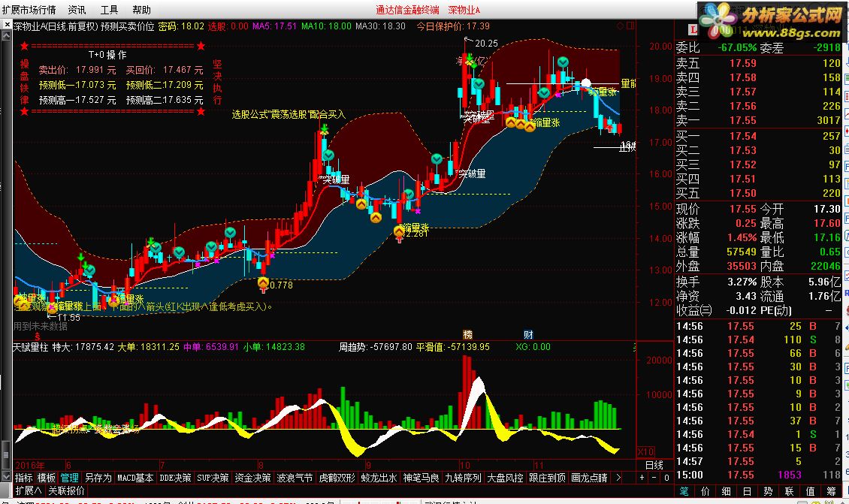Click the 今日保护价: 17.39 label
Image resolution: width=849 pixels, height=504 pixels.
coord(452,26)
